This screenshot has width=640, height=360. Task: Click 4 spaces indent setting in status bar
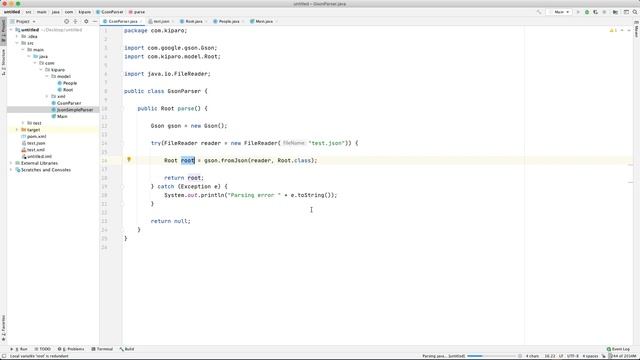tap(590, 356)
